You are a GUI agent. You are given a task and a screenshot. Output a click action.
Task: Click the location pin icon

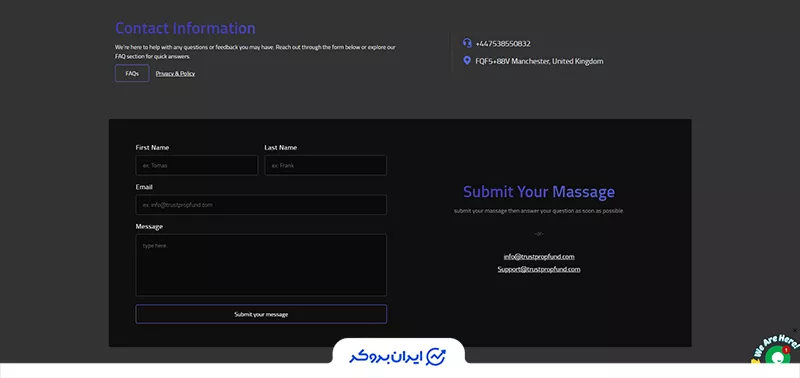click(x=467, y=61)
